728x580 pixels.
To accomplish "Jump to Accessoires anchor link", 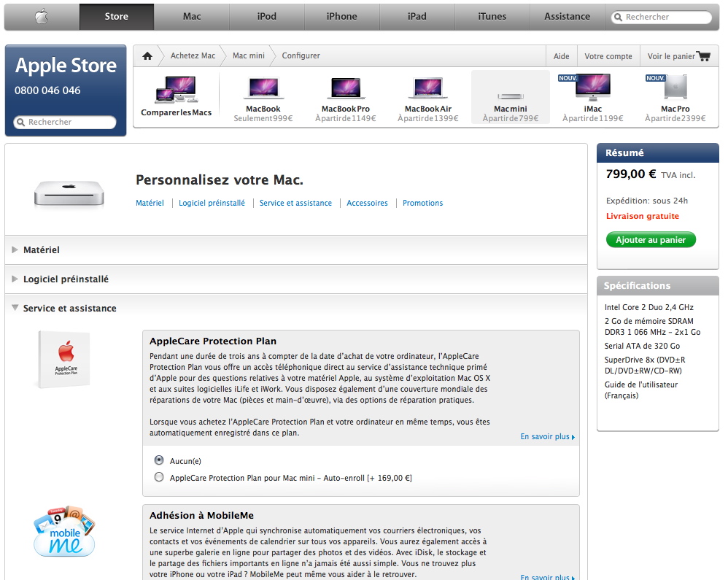I will pyautogui.click(x=367, y=203).
